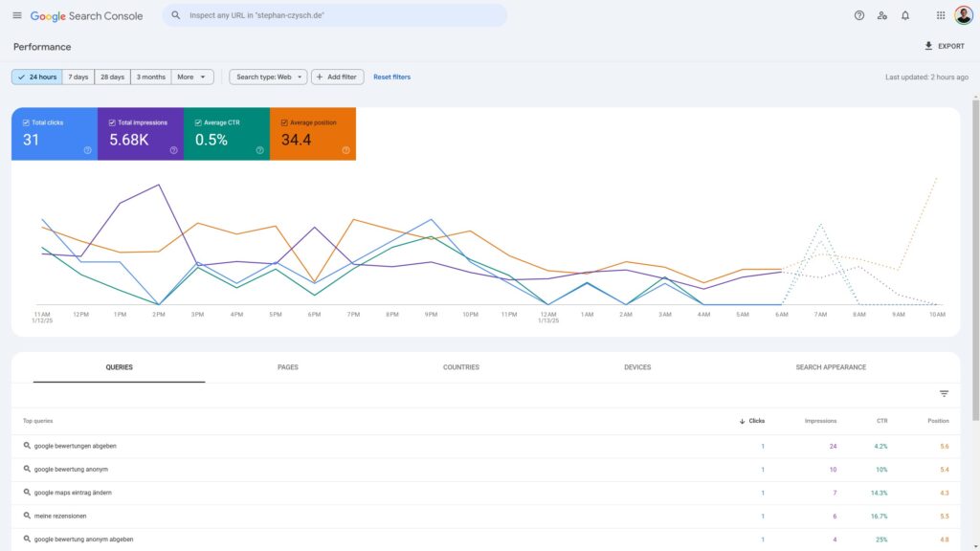Image resolution: width=980 pixels, height=551 pixels.
Task: Click the 12AM 1/13/25 axis label
Action: pyautogui.click(x=548, y=318)
